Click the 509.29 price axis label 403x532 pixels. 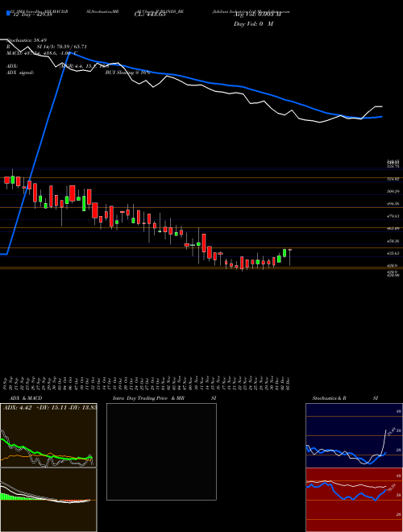393,191
